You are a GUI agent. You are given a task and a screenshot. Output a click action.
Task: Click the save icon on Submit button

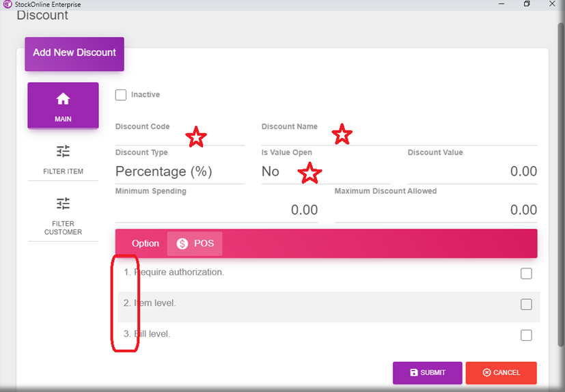click(x=413, y=373)
